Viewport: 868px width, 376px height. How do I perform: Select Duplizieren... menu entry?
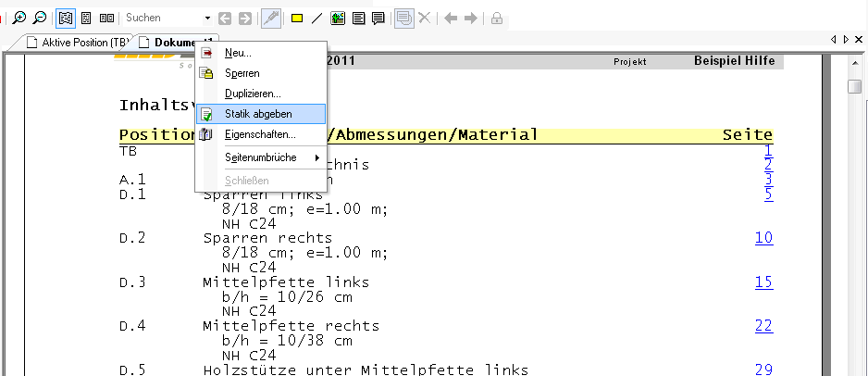pyautogui.click(x=260, y=94)
